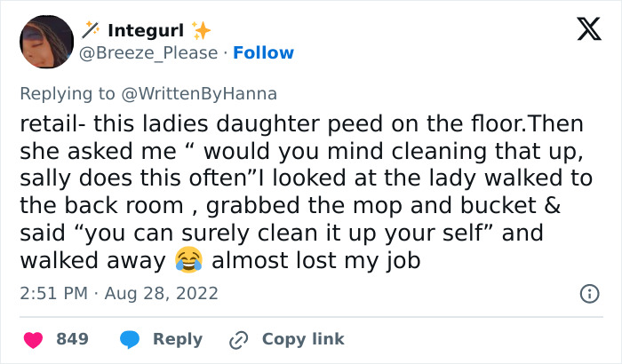The image size is (622, 364).
Task: Open the Integurl display name
Action: coord(146,32)
